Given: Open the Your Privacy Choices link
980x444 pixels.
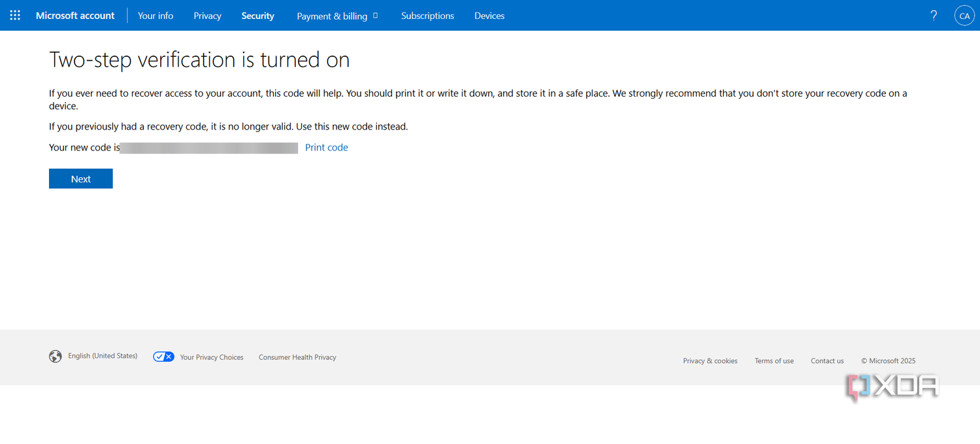Looking at the screenshot, I should [212, 357].
